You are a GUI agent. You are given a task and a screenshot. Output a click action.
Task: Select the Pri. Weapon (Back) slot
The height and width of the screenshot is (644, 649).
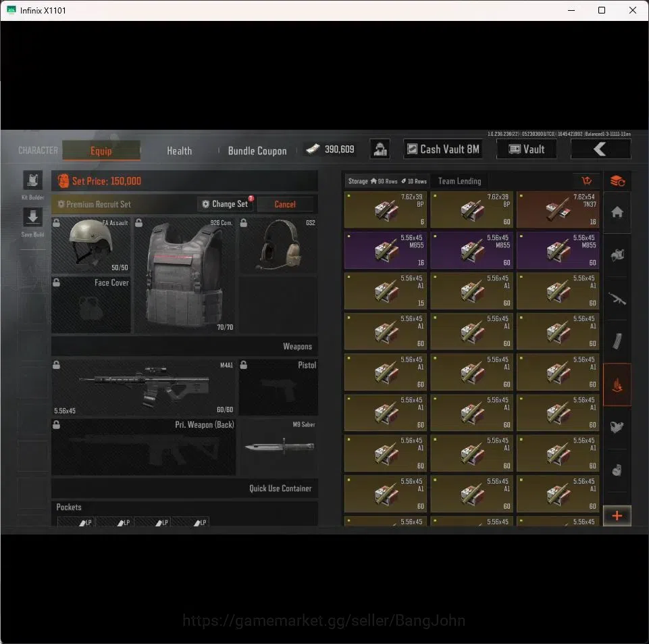(144, 447)
